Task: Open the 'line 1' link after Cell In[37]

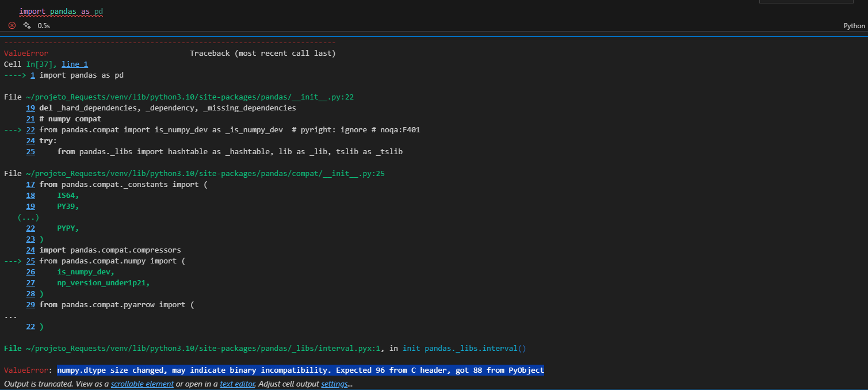Action: click(x=75, y=64)
